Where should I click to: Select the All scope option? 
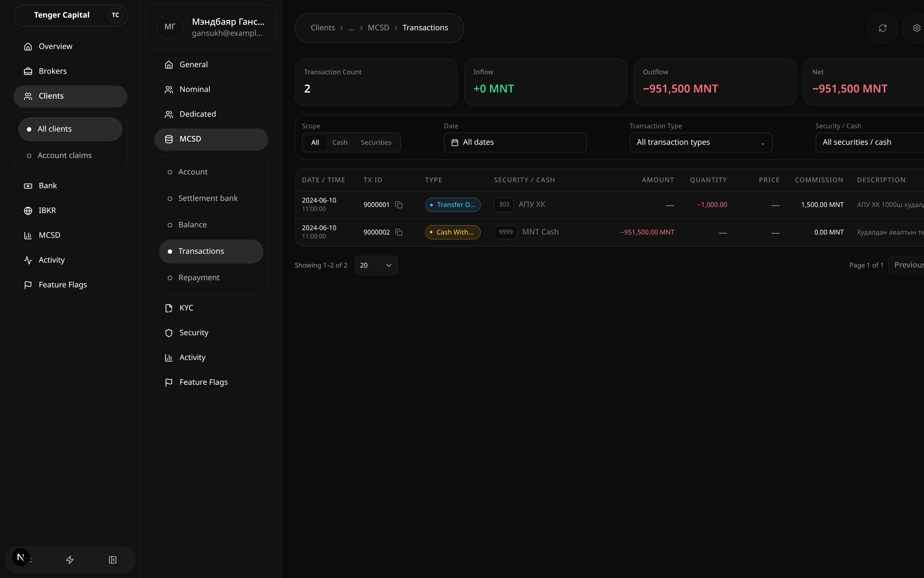(315, 143)
